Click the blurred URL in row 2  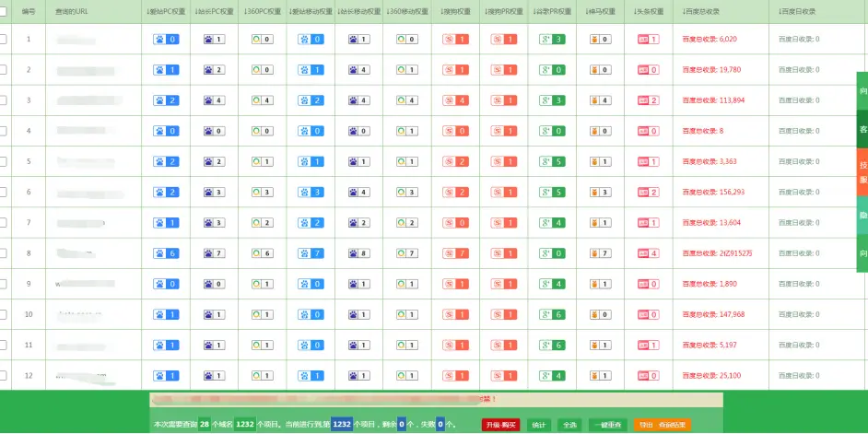click(x=86, y=71)
